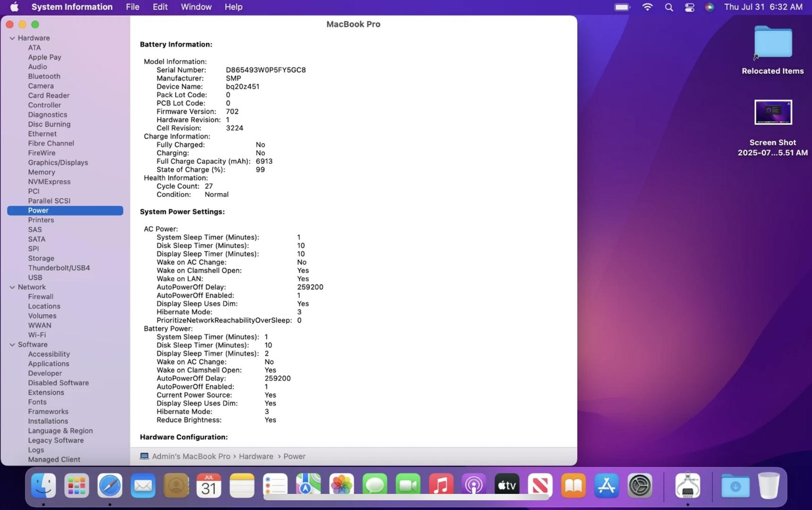This screenshot has height=510, width=812.
Task: Open the File menu
Action: click(133, 7)
